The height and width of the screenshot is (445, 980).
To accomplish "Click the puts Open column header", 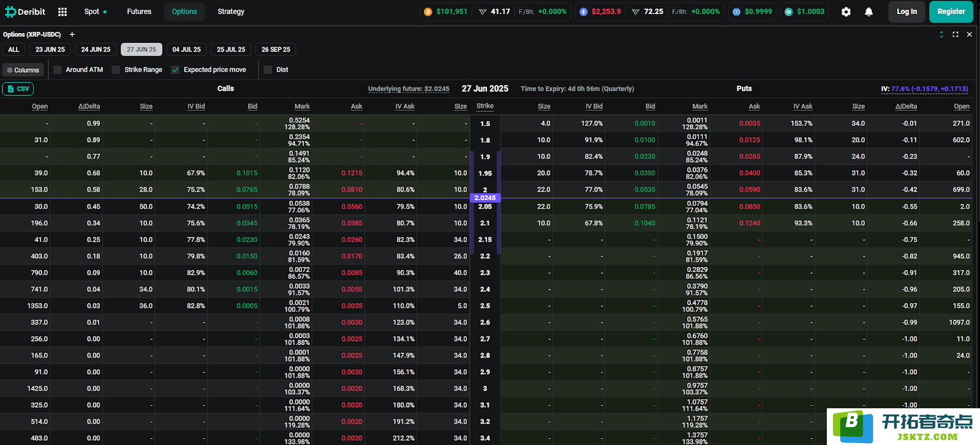I will click(962, 107).
